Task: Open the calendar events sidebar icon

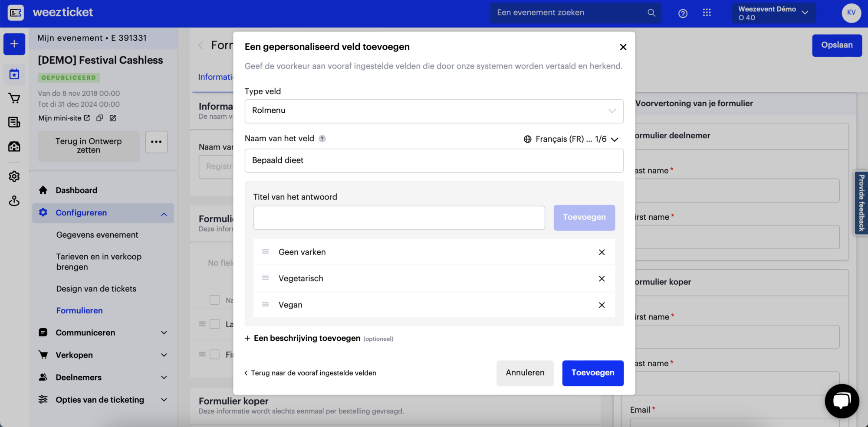Action: pyautogui.click(x=14, y=74)
